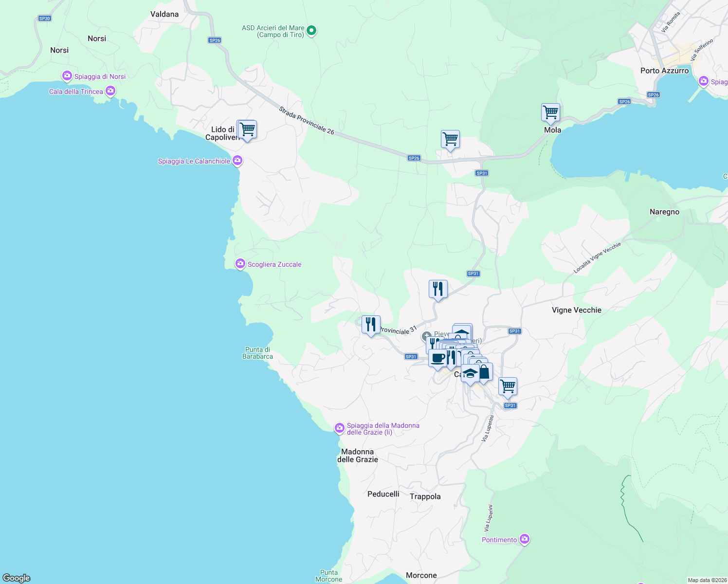Viewport: 728px width, 584px height.
Task: Click the restaurant fork-and-knife marker above the central SP31 shield
Action: 437,289
